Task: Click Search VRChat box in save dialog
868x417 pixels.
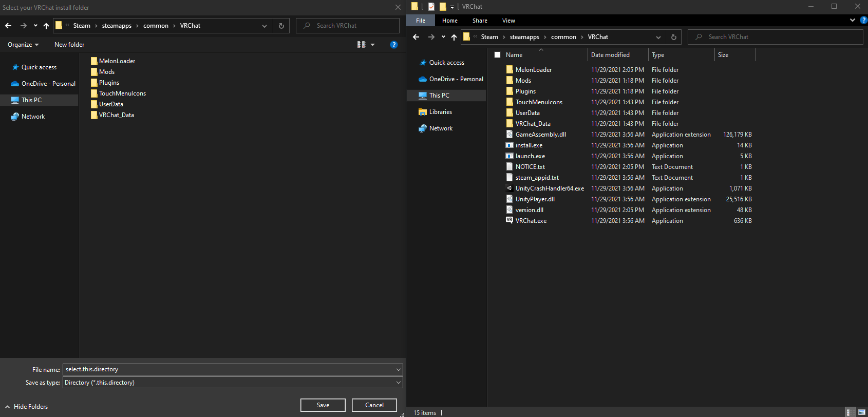Action: (348, 26)
